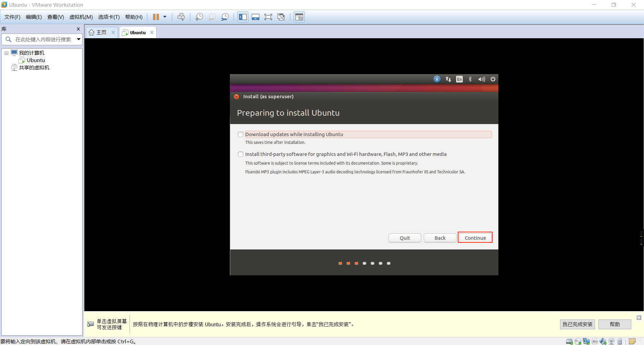Close the 库 library panel

[x=78, y=29]
